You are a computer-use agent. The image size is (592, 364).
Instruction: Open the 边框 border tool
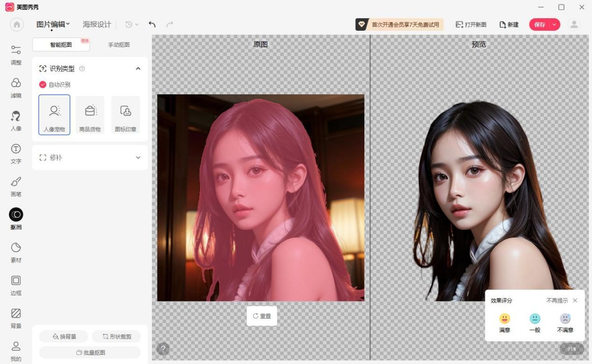tap(16, 285)
